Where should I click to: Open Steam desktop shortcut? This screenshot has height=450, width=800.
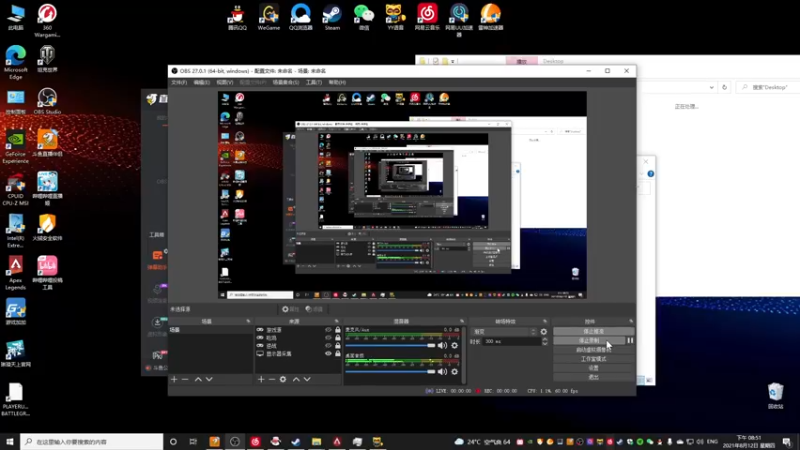coord(332,17)
